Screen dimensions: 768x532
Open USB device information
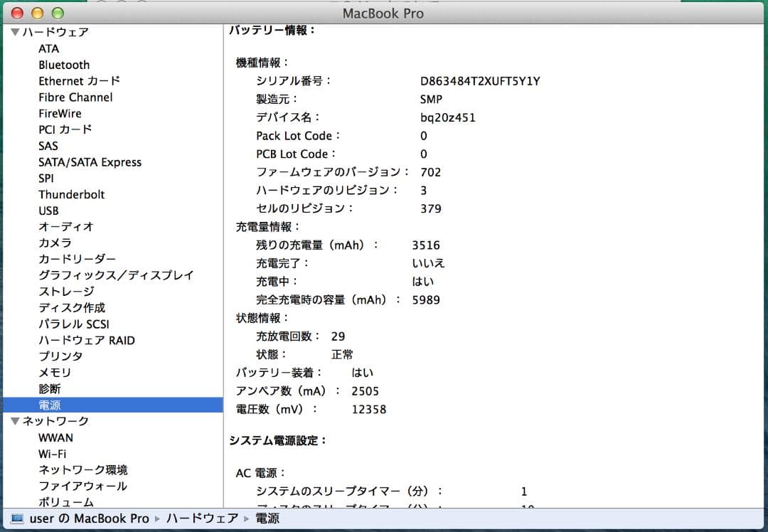tap(48, 211)
